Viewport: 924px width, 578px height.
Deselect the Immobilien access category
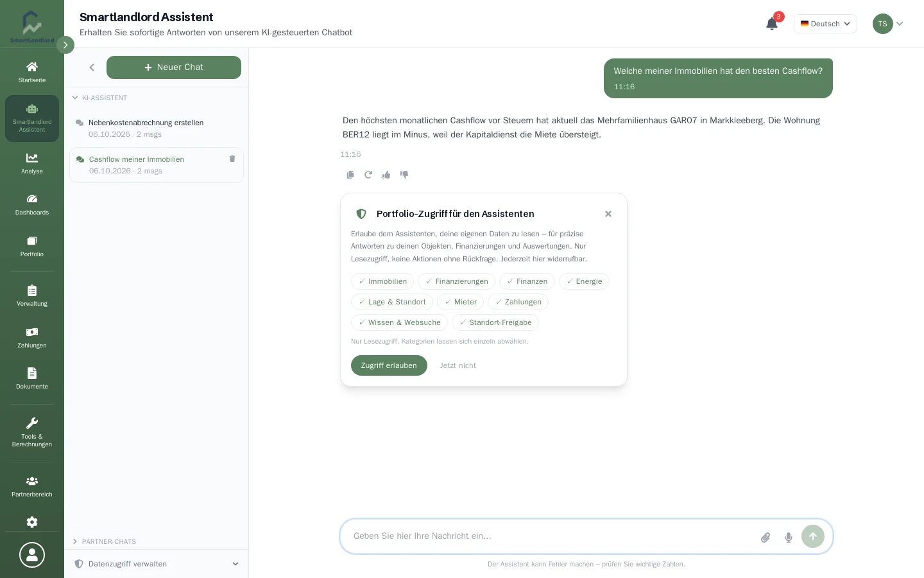pos(382,281)
